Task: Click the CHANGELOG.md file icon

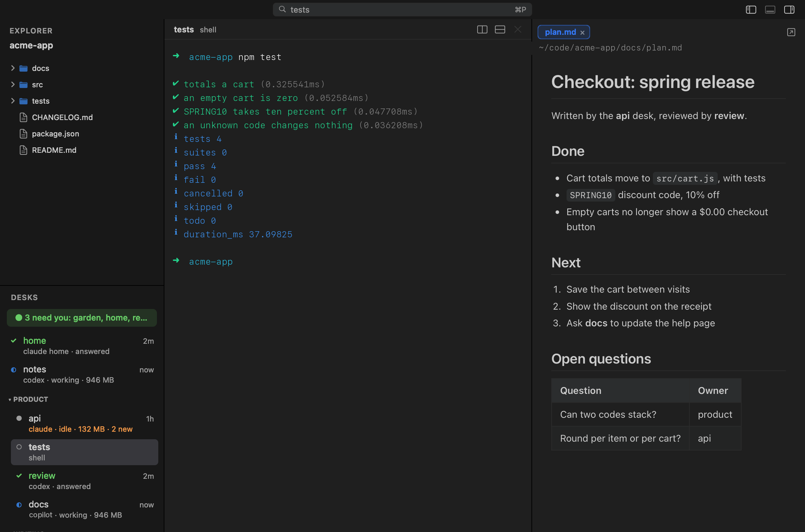Action: pyautogui.click(x=24, y=117)
